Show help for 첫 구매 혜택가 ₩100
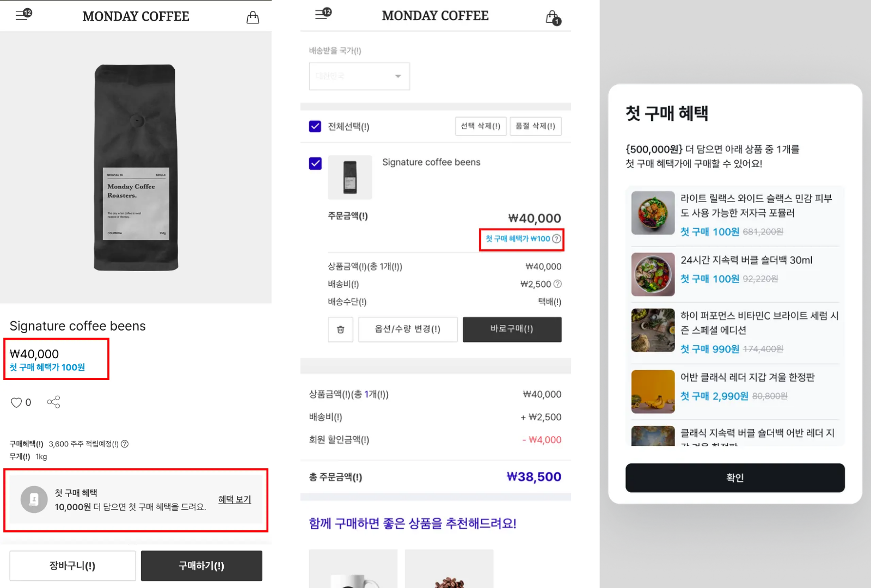Screen dimensions: 871x588 tap(556, 238)
